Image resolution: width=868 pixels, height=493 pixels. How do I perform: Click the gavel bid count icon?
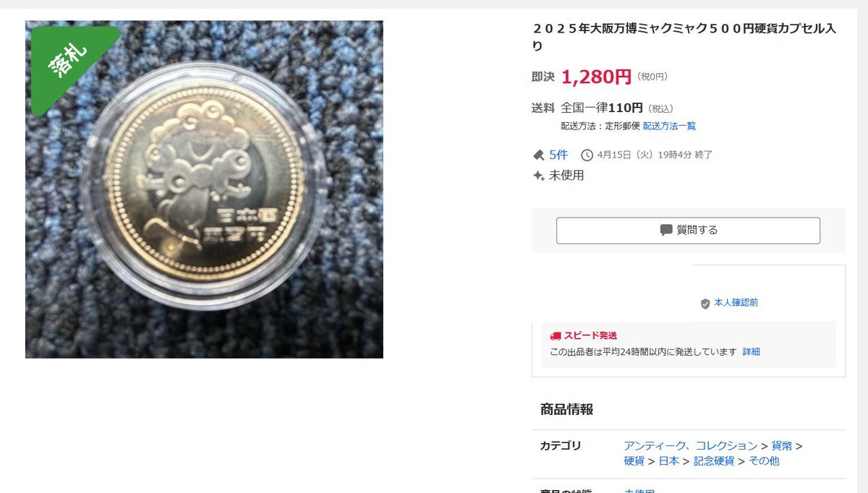tap(538, 155)
